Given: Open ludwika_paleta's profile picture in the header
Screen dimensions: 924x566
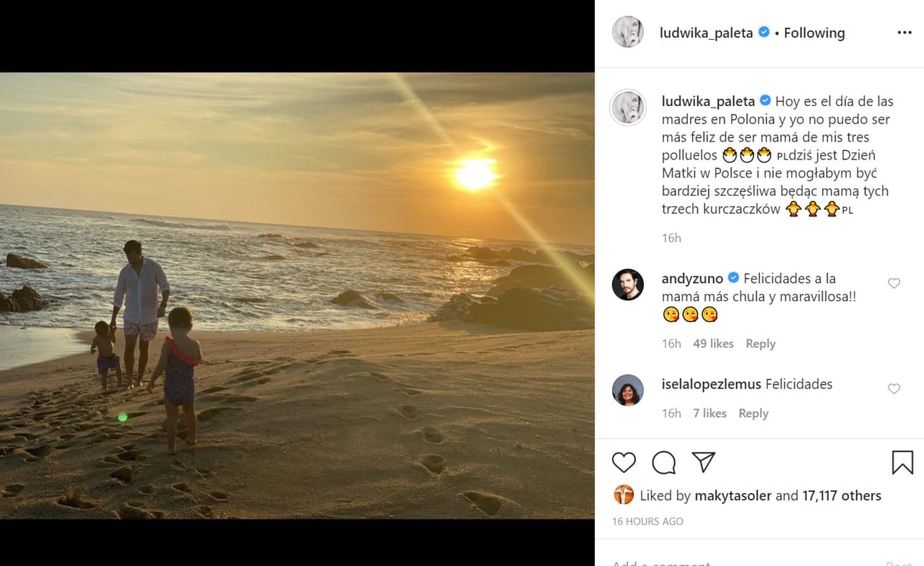Looking at the screenshot, I should point(627,32).
